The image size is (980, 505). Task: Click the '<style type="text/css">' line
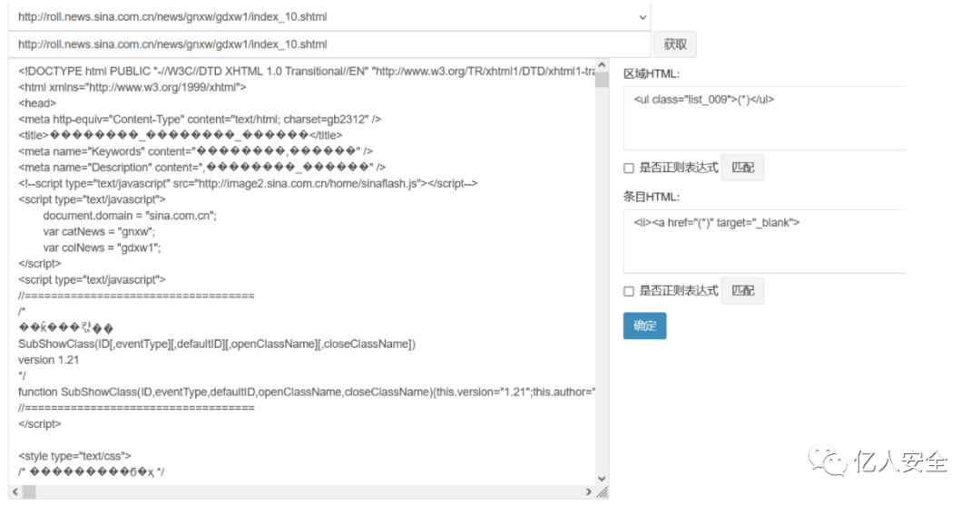74,456
